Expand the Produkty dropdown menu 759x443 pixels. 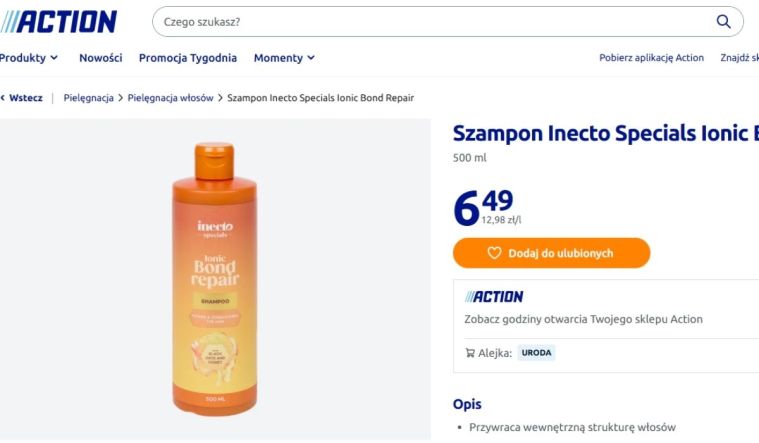(29, 58)
